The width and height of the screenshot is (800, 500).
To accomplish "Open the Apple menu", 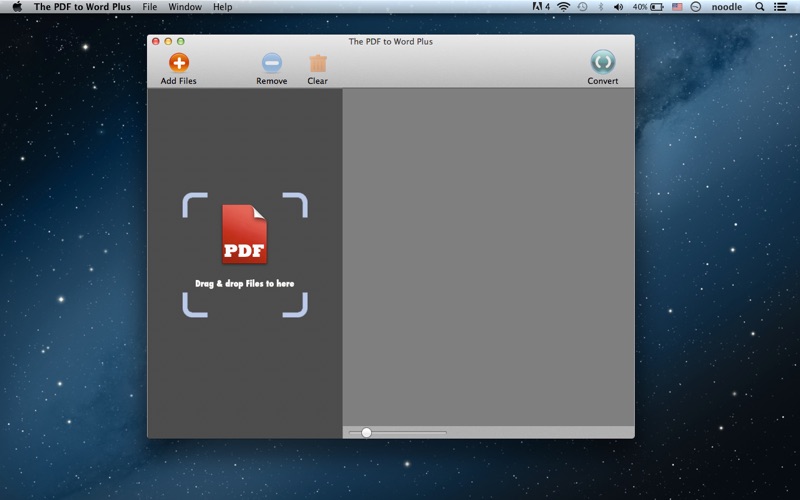I will (x=17, y=7).
